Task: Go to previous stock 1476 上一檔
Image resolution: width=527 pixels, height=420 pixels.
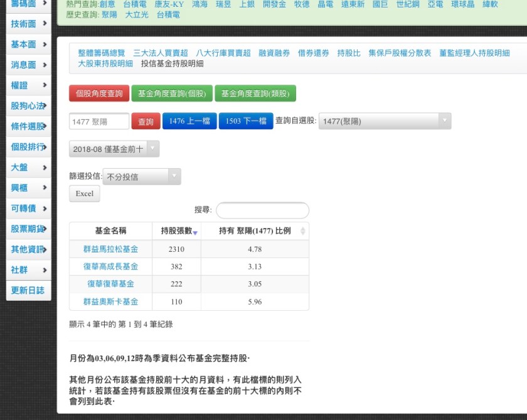Action: (x=189, y=121)
